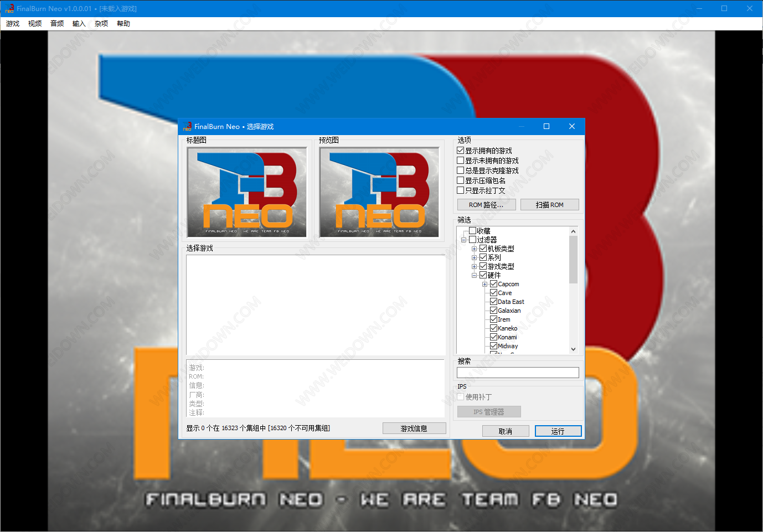Uncheck the Kaneko checkbox
Image resolution: width=763 pixels, height=532 pixels.
click(x=493, y=328)
